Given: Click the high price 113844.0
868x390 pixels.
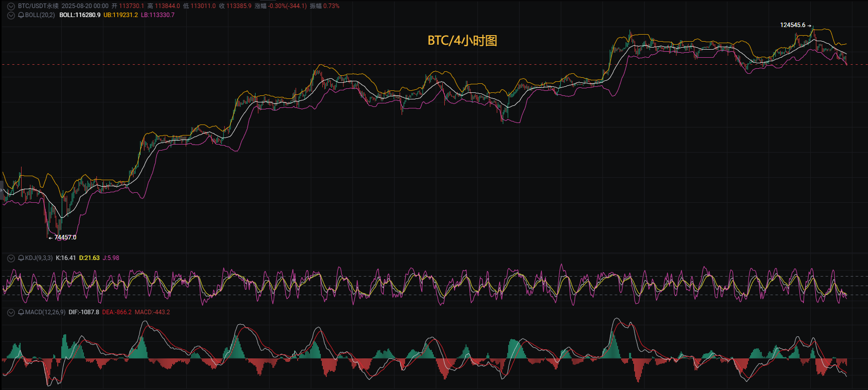Looking at the screenshot, I should point(167,6).
